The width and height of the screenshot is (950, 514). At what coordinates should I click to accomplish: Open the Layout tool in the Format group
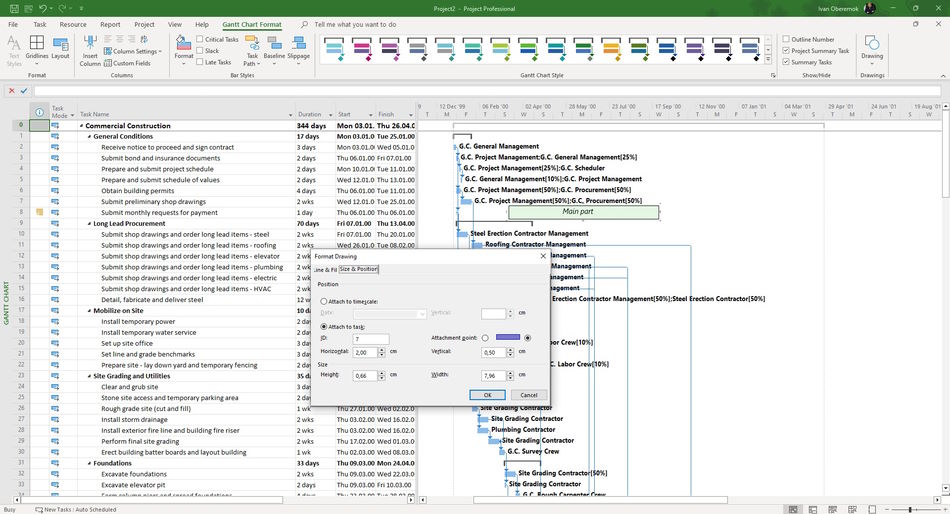click(60, 47)
